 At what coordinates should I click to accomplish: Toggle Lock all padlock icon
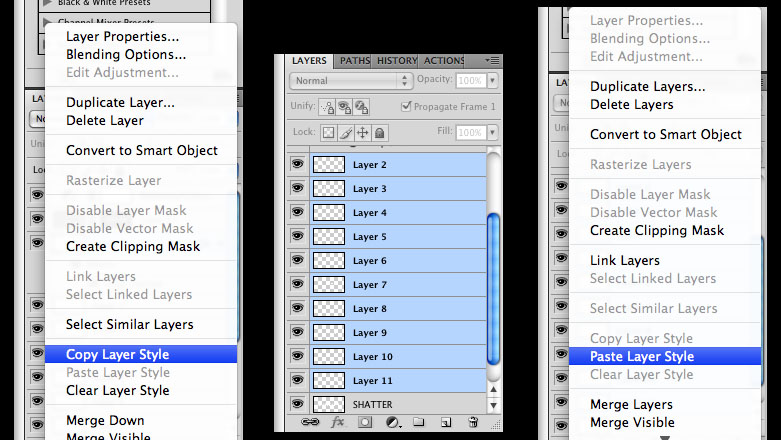click(x=380, y=133)
